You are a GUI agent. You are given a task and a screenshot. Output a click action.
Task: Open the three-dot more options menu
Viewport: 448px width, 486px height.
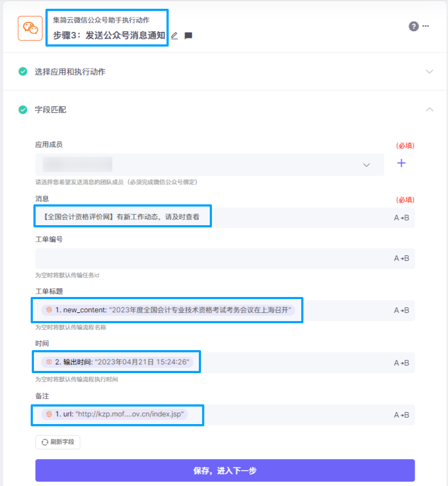[x=426, y=26]
